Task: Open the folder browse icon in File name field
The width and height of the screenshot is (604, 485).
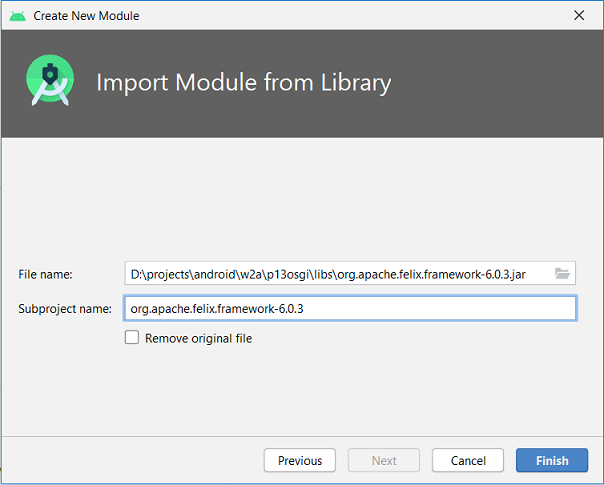Action: point(562,274)
